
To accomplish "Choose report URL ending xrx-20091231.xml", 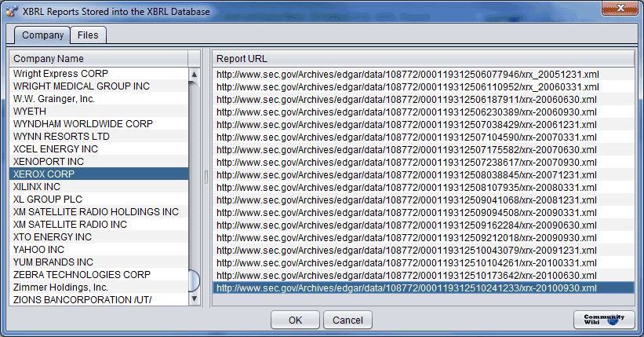I will coord(424,250).
